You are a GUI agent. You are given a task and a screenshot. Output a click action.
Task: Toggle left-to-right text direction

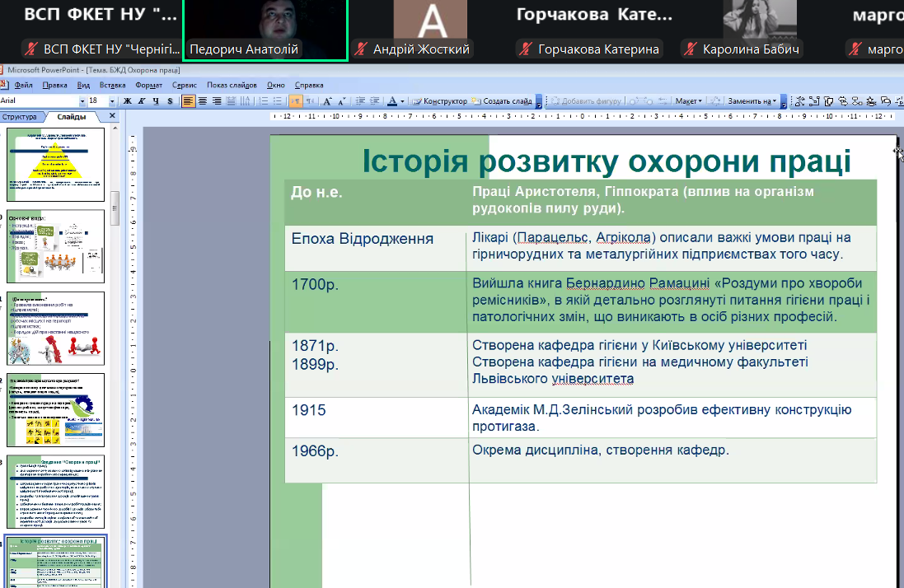[295, 101]
